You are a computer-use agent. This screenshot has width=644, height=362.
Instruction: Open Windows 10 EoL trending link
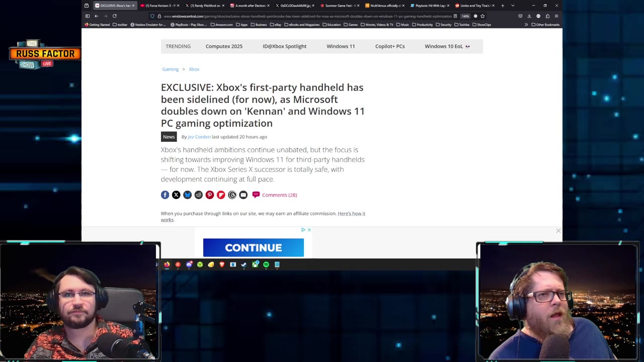[447, 46]
